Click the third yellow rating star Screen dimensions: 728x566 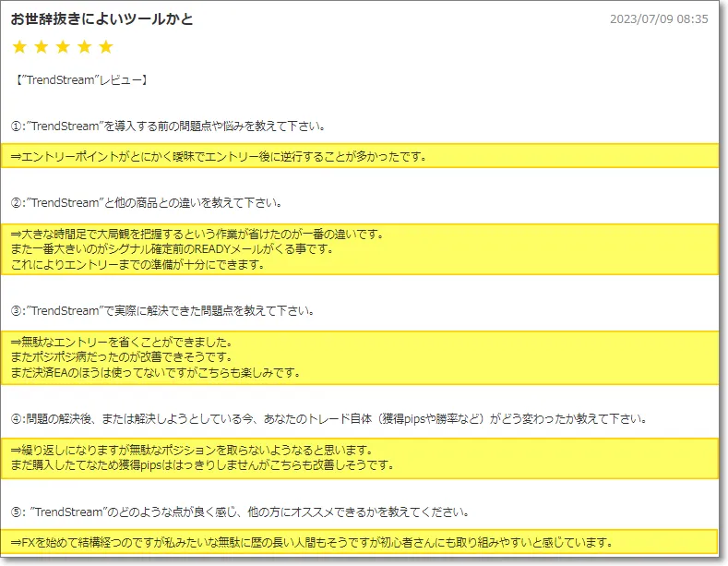point(63,46)
